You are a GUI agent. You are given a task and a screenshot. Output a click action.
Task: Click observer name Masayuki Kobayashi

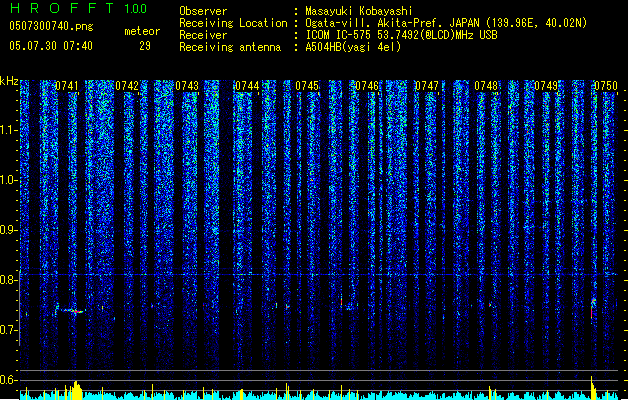pyautogui.click(x=359, y=11)
